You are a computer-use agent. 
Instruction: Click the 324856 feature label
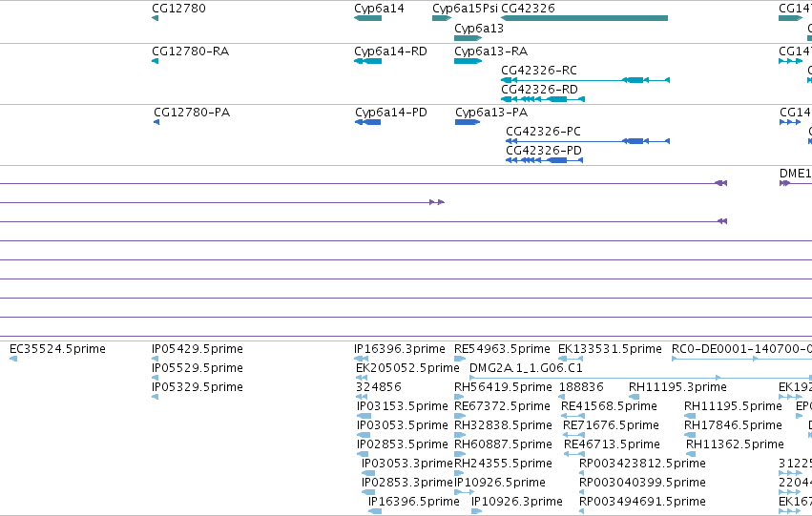click(379, 387)
